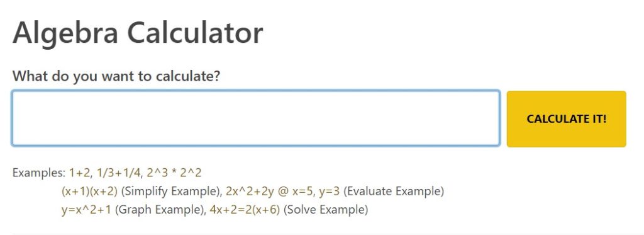Click the question mark ending the prompt label
The image size is (644, 235).
pyautogui.click(x=216, y=76)
